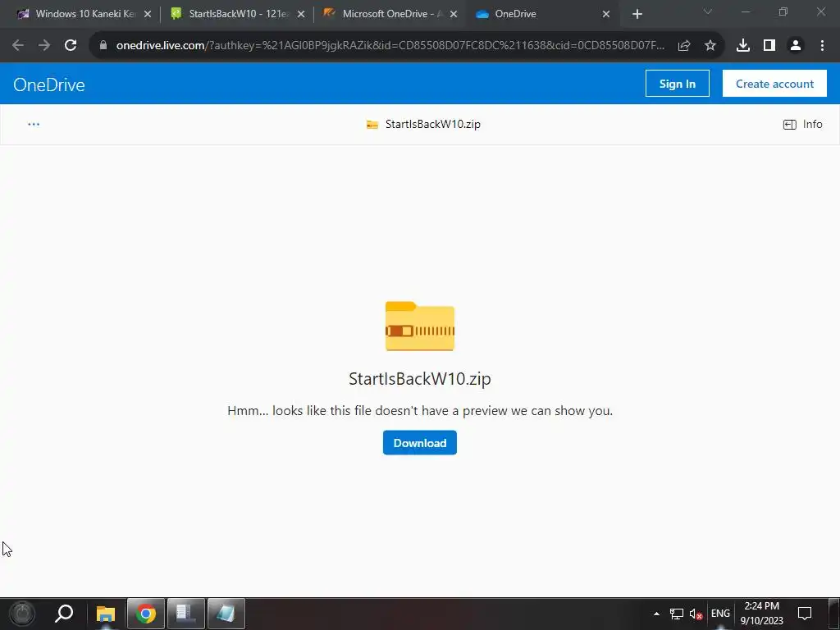Click Create account button
Image resolution: width=840 pixels, height=630 pixels.
[774, 84]
